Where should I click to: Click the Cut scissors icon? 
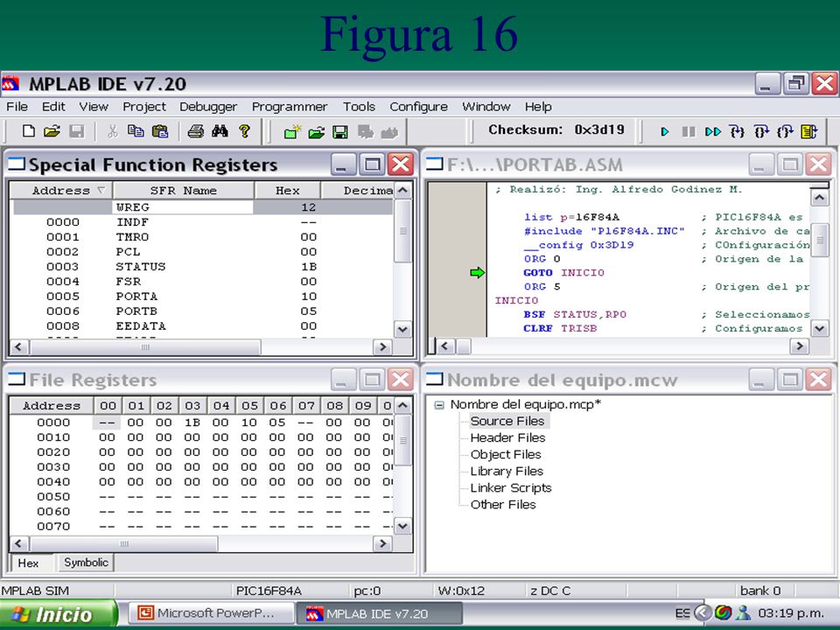(113, 131)
